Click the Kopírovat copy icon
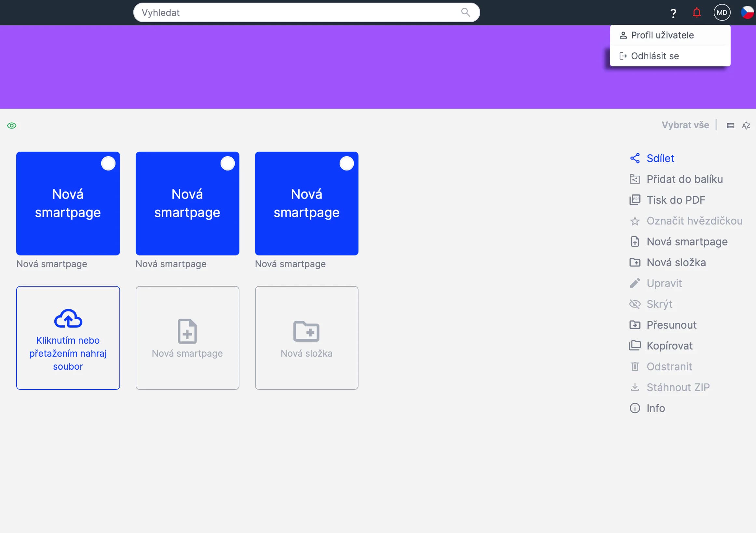 [x=634, y=346]
